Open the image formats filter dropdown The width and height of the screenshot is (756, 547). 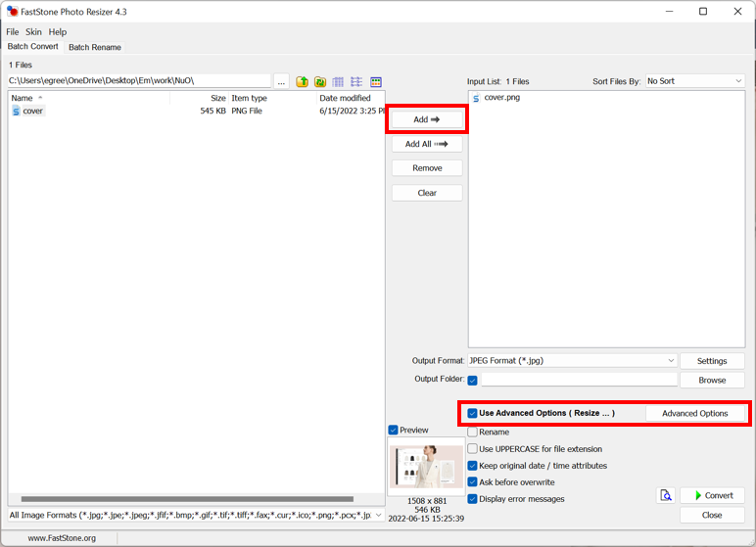(x=196, y=515)
